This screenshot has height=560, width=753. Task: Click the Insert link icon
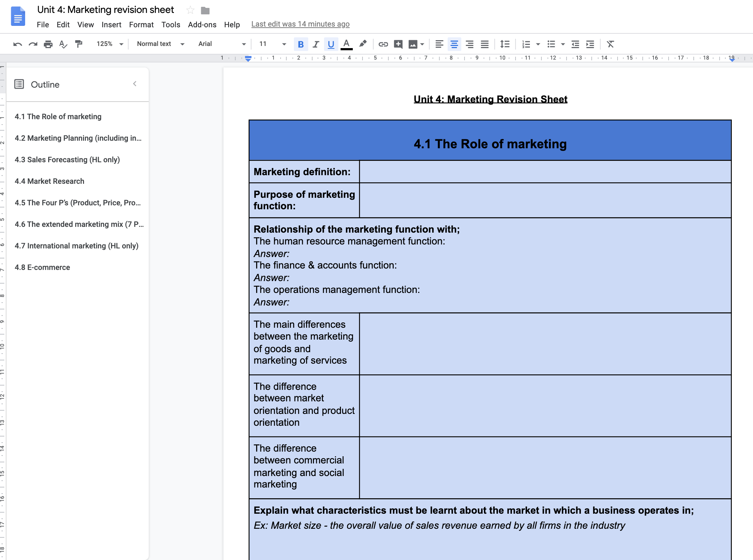[x=383, y=44]
